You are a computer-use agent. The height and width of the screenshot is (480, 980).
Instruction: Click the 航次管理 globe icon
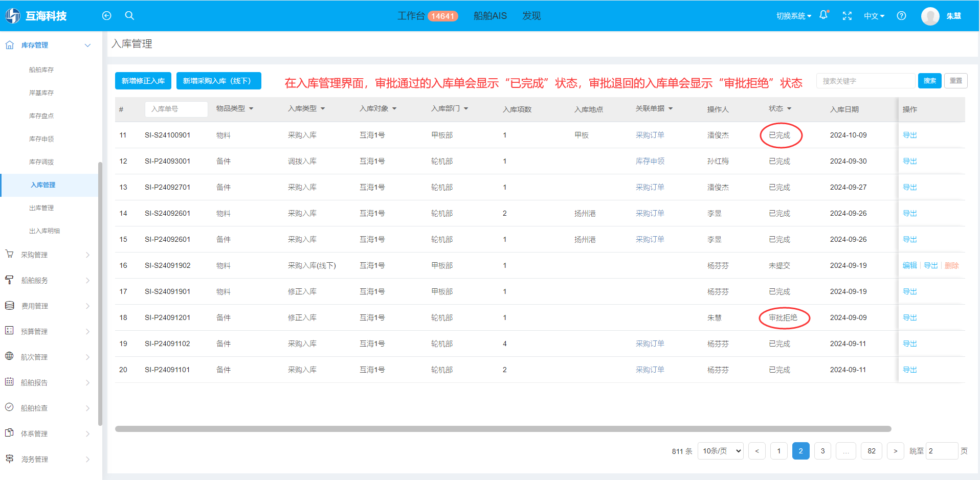[9, 356]
